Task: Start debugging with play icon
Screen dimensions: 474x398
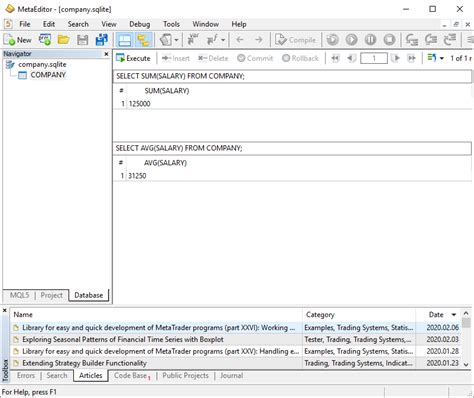Action: pyautogui.click(x=351, y=40)
